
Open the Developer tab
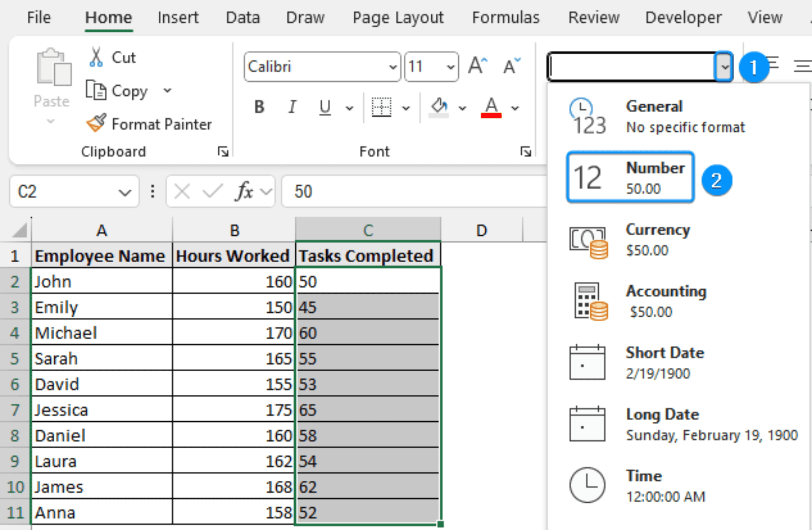683,17
